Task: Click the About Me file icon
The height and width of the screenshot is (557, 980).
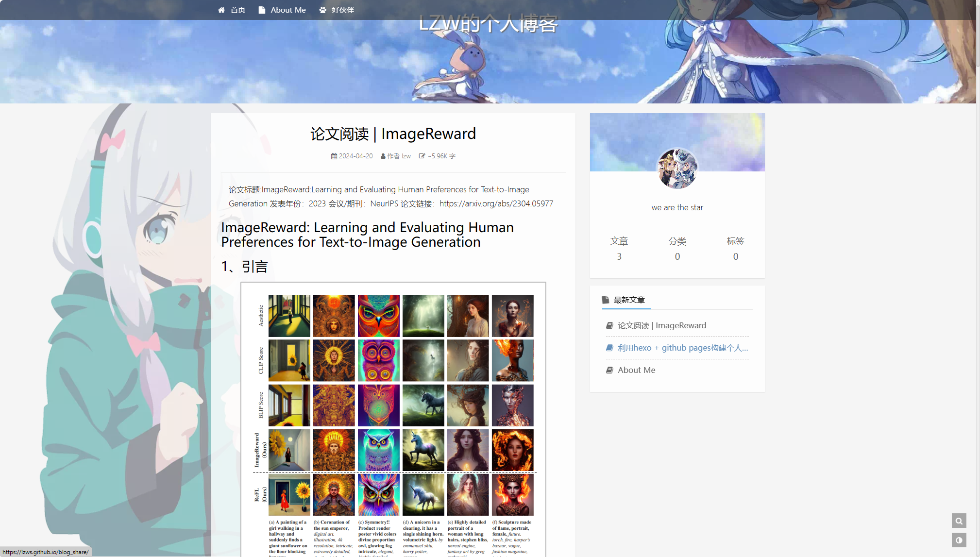Action: (262, 10)
